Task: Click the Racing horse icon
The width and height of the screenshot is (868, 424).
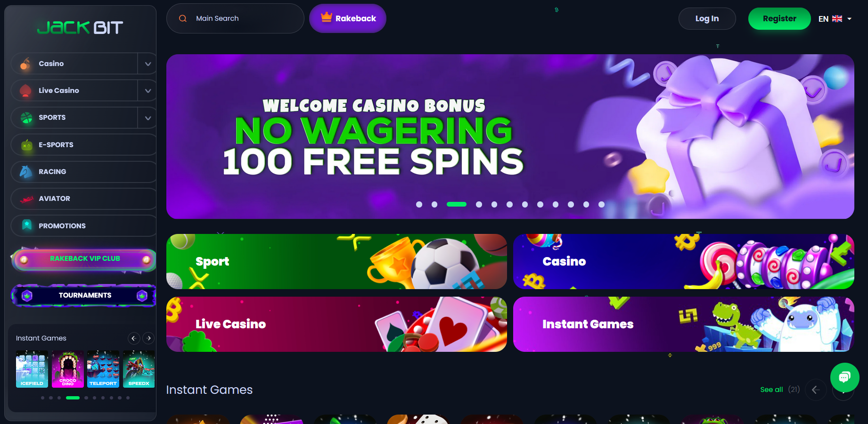Action: click(26, 172)
